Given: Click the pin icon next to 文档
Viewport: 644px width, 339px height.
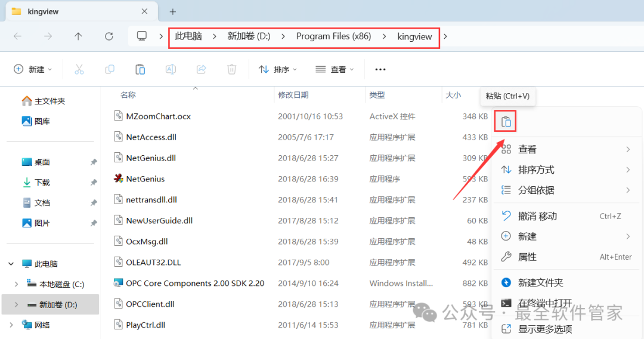Looking at the screenshot, I should point(94,202).
